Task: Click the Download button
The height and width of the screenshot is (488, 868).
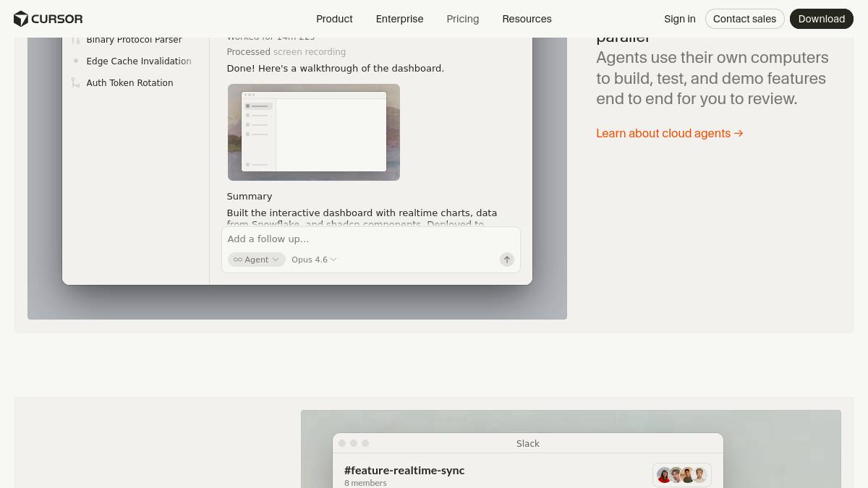Action: tap(822, 19)
